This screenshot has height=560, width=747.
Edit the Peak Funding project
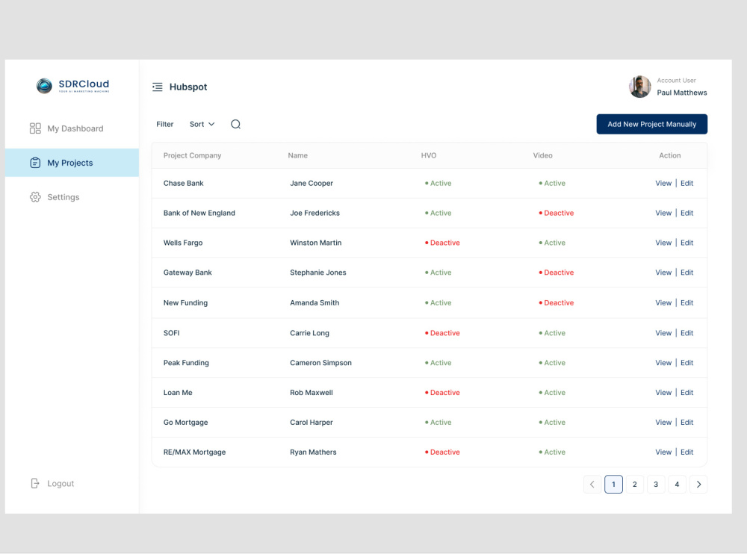point(686,363)
